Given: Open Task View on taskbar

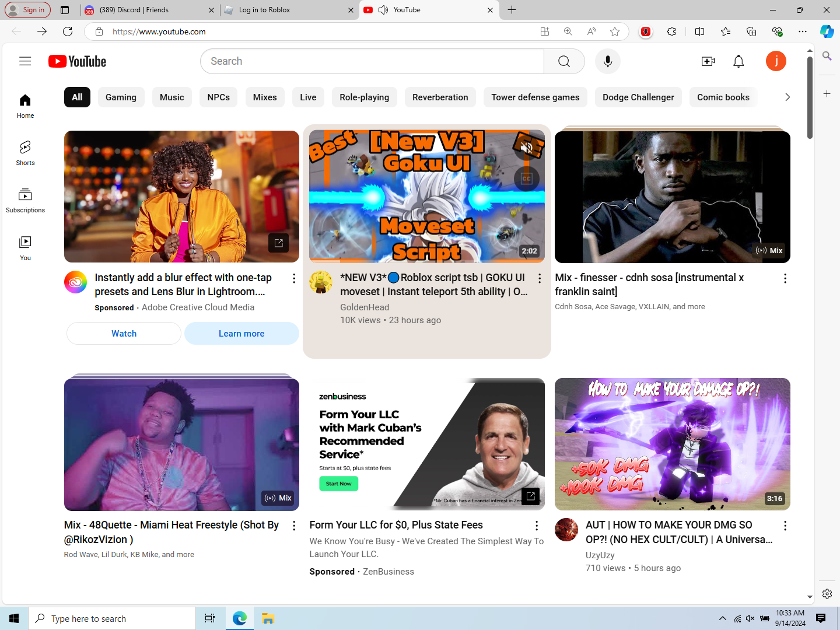Looking at the screenshot, I should click(210, 618).
